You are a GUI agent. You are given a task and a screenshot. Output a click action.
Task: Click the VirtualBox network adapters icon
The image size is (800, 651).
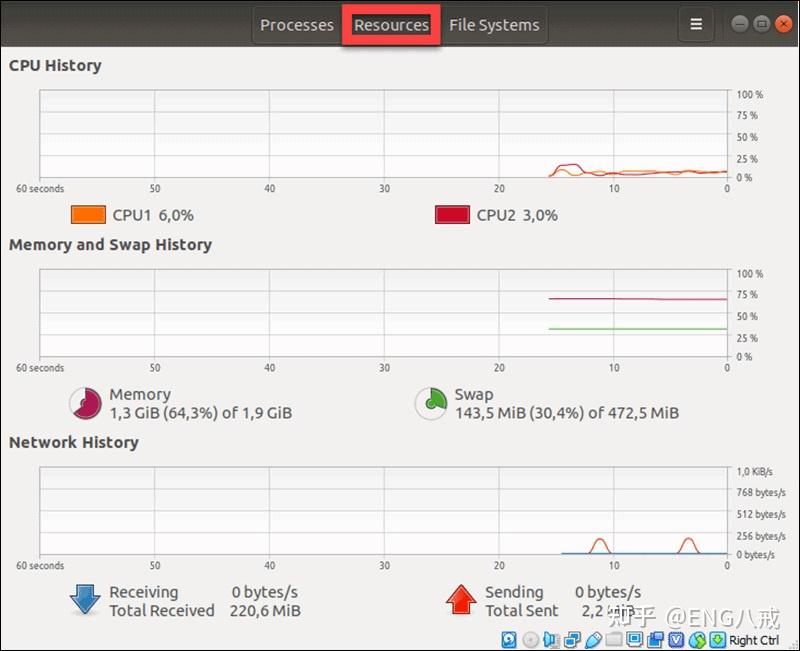(x=570, y=639)
